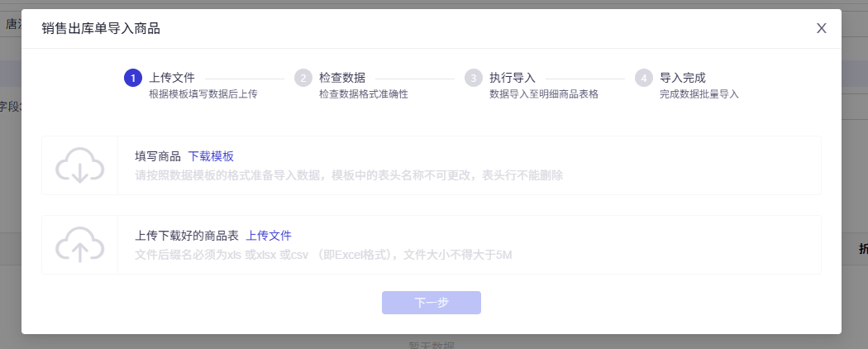The image size is (868, 349).
Task: Click the cloud upload icon
Action: pyautogui.click(x=79, y=244)
